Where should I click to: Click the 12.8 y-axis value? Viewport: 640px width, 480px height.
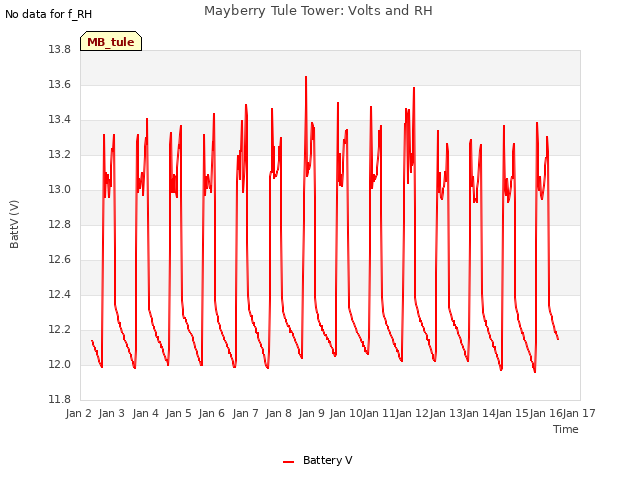60,224
